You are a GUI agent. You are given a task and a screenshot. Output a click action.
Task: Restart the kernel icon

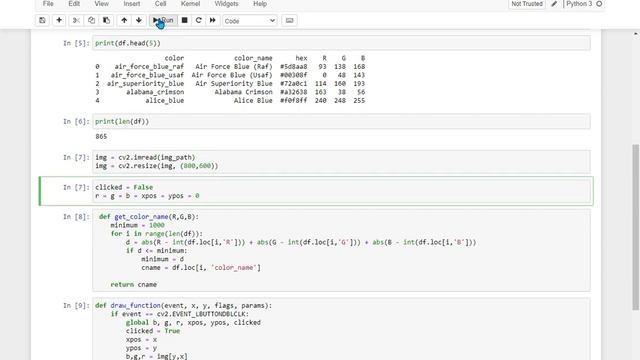(x=198, y=20)
